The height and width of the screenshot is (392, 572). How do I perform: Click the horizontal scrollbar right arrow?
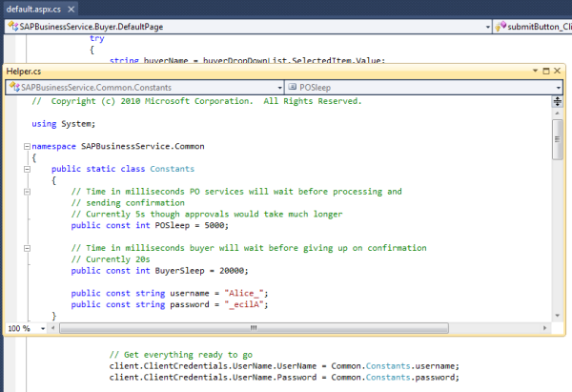(x=544, y=328)
